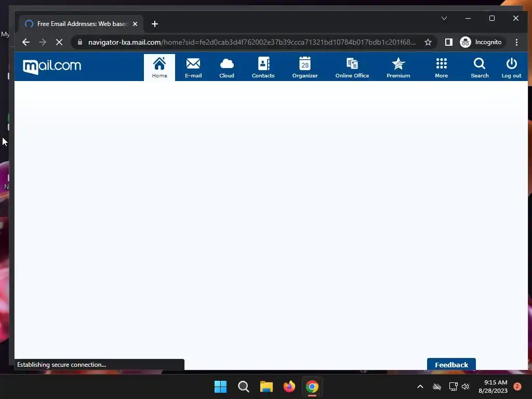This screenshot has height=399, width=532.
Task: Bookmark this page with the star icon
Action: click(x=428, y=42)
